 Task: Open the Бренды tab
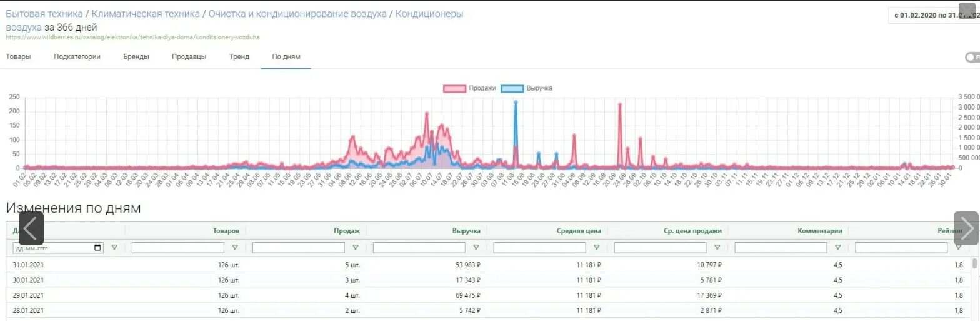coord(136,56)
